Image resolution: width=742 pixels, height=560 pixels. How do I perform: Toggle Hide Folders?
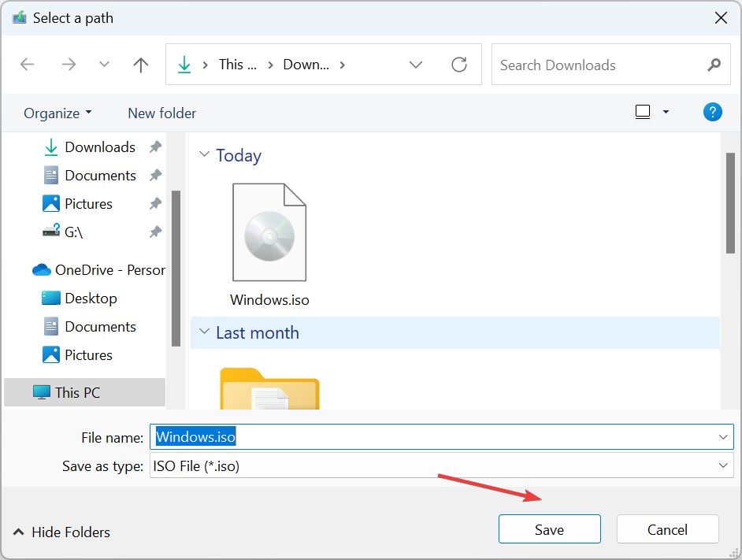pyautogui.click(x=61, y=532)
